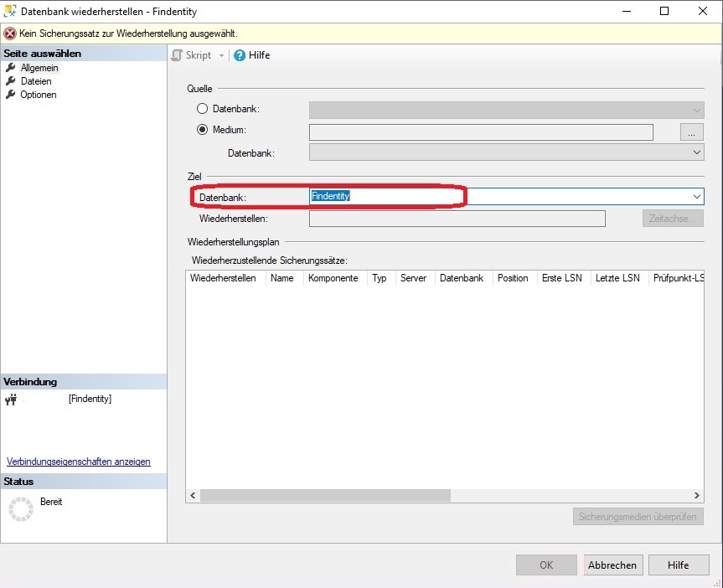Open the source Datenbank dropdown under Quelle

click(506, 111)
